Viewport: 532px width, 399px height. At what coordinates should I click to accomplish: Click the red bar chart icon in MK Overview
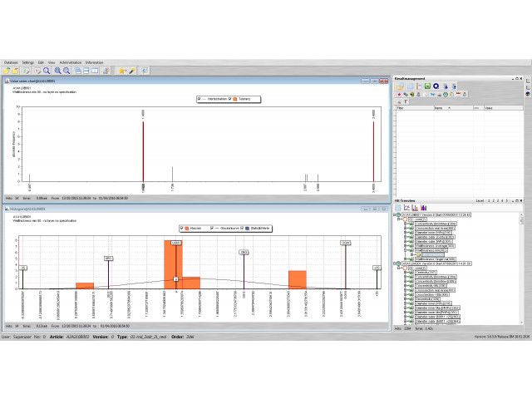(416, 208)
